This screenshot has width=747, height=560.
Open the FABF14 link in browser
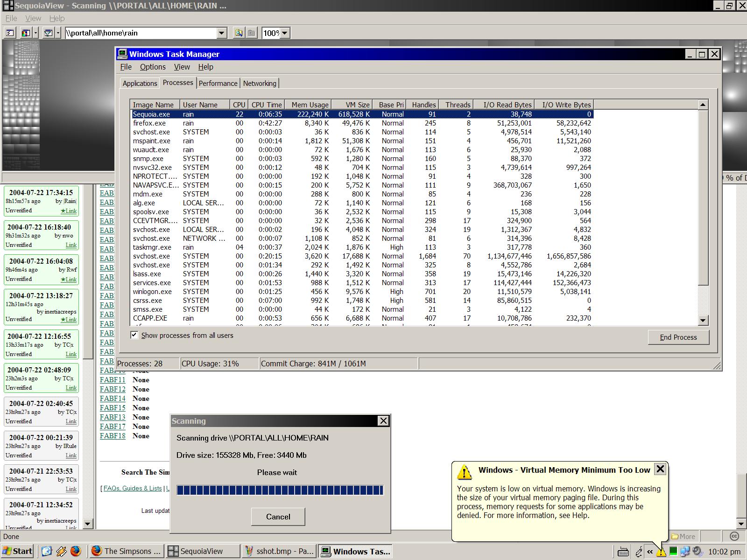pyautogui.click(x=113, y=399)
